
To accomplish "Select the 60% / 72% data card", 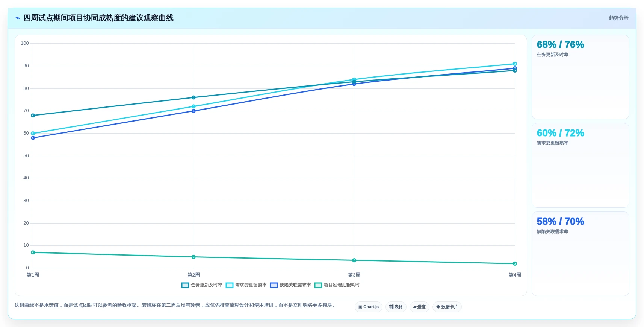I will 580,166.
